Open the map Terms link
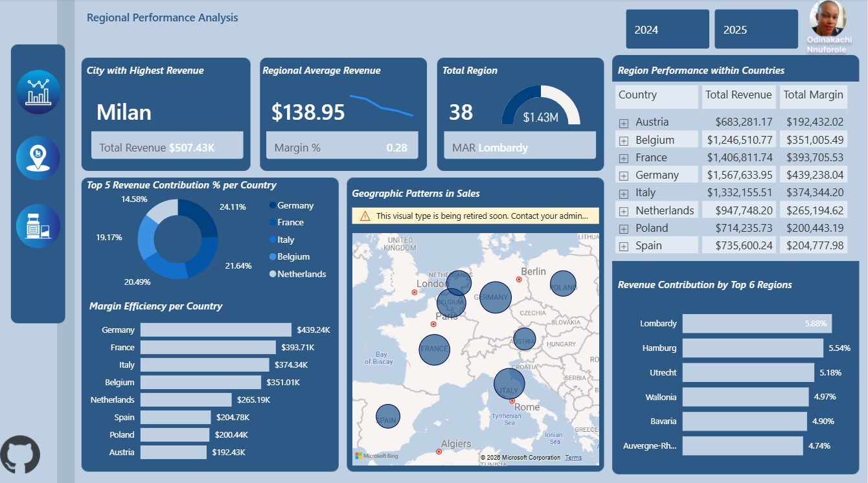 pyautogui.click(x=573, y=458)
